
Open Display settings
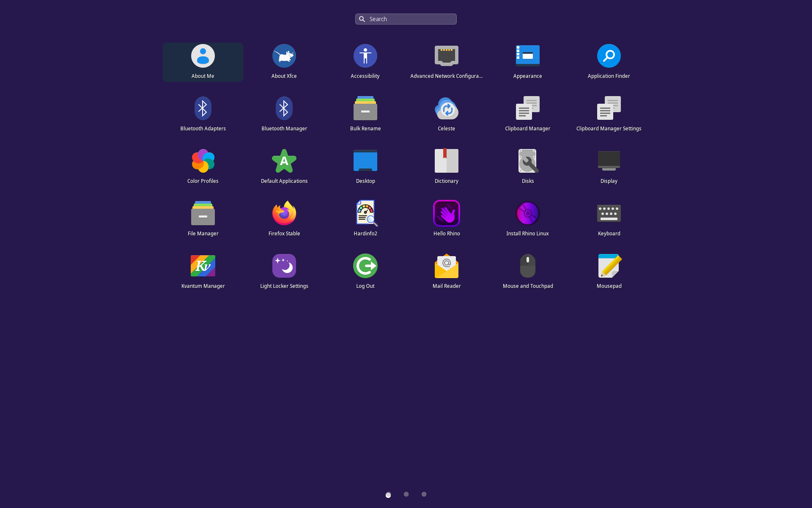click(609, 161)
